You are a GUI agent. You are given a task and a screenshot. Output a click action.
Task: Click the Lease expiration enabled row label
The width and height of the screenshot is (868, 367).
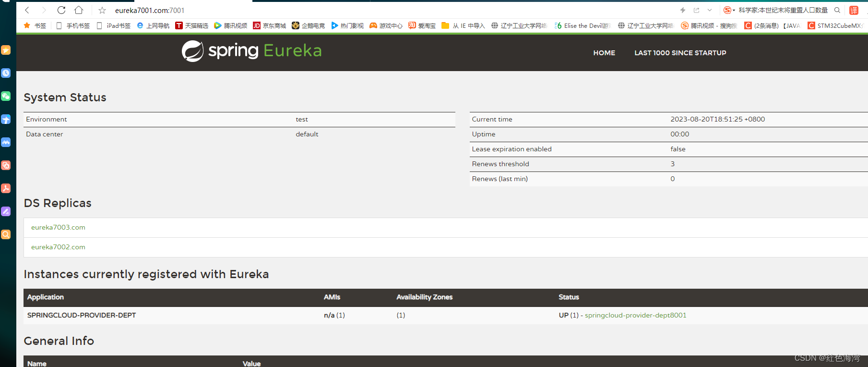coord(512,149)
